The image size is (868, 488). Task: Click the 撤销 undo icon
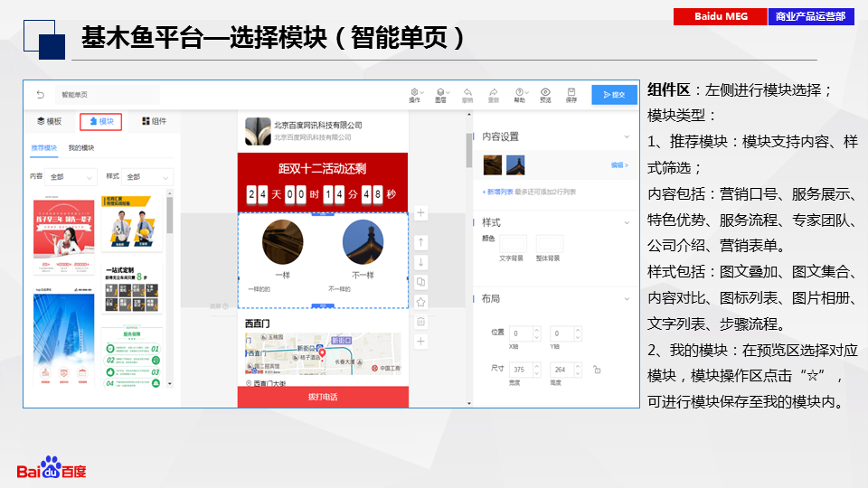[x=467, y=95]
